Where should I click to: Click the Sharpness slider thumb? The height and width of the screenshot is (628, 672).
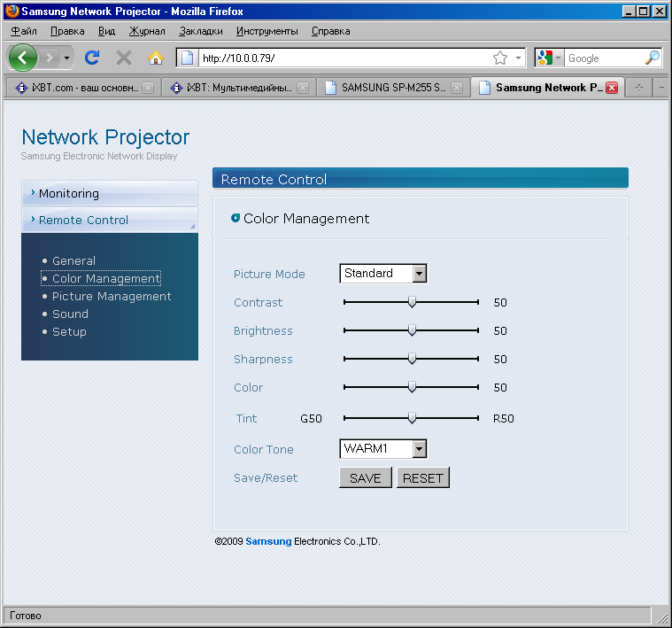tap(412, 359)
